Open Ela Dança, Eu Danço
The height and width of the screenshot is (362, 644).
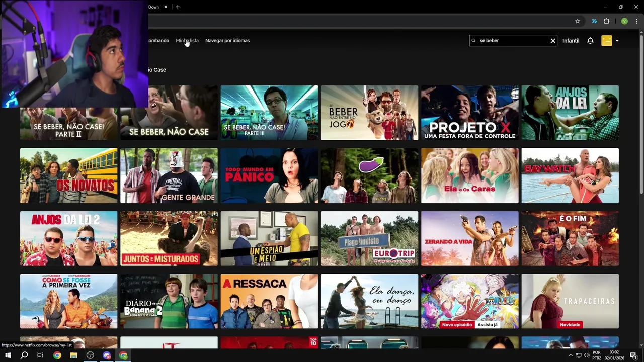coord(369,301)
